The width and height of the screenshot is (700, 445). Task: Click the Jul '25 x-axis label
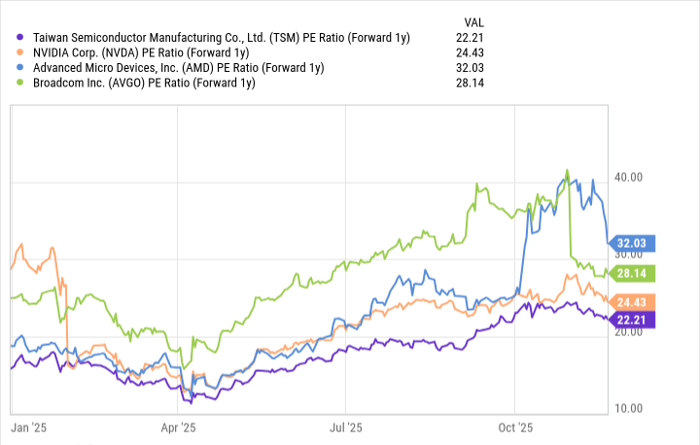[345, 427]
